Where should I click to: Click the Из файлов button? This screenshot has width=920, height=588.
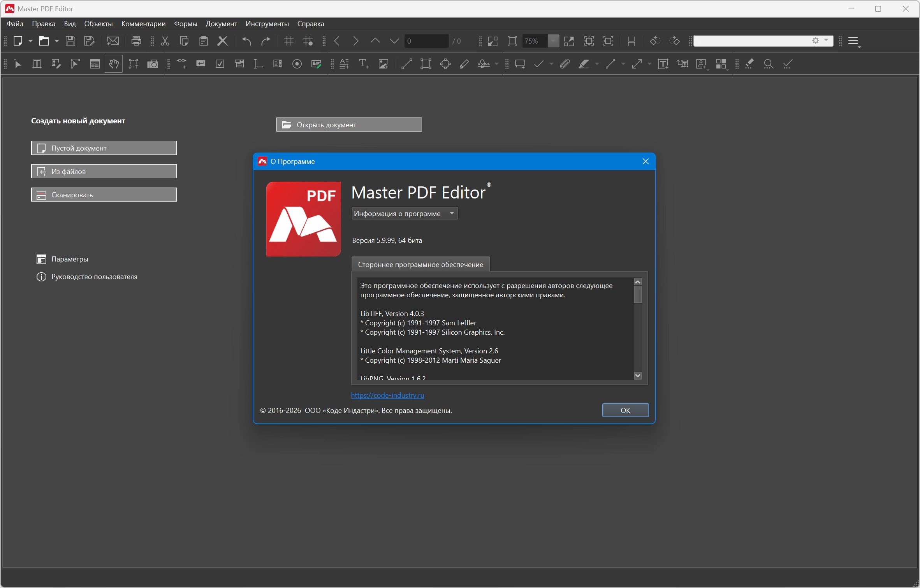click(104, 171)
